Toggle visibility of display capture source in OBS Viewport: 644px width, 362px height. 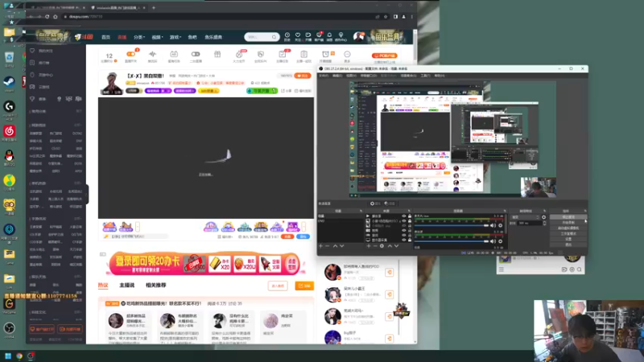404,240
